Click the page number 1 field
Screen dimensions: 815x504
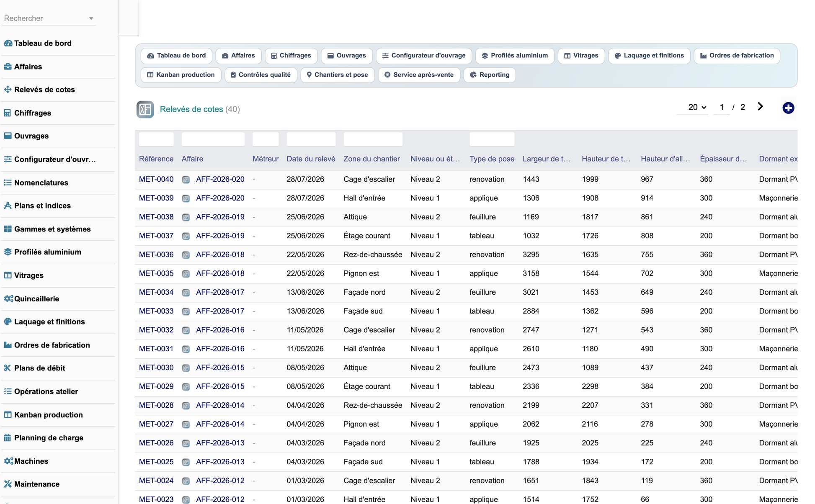722,108
